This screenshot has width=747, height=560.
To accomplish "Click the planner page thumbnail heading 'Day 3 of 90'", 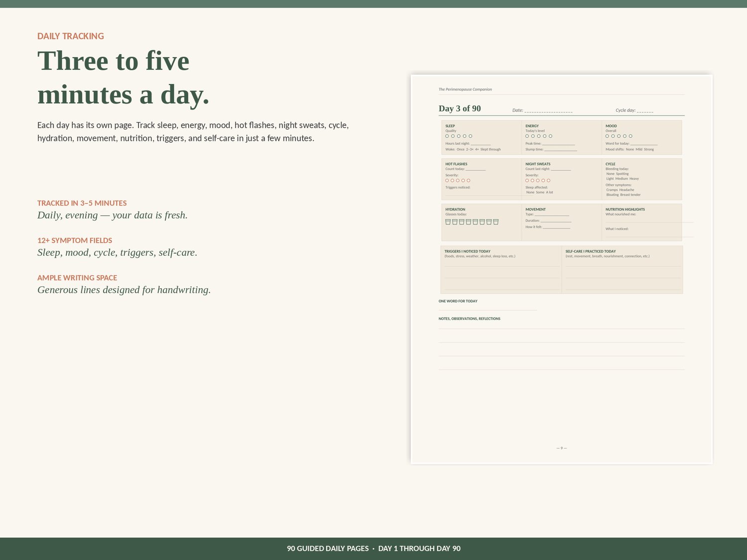I will pos(460,109).
